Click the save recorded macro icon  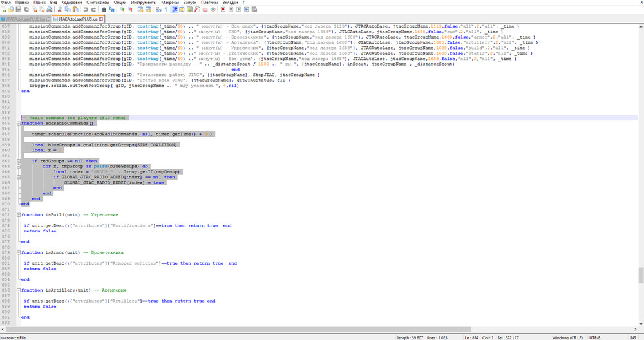point(254,9)
